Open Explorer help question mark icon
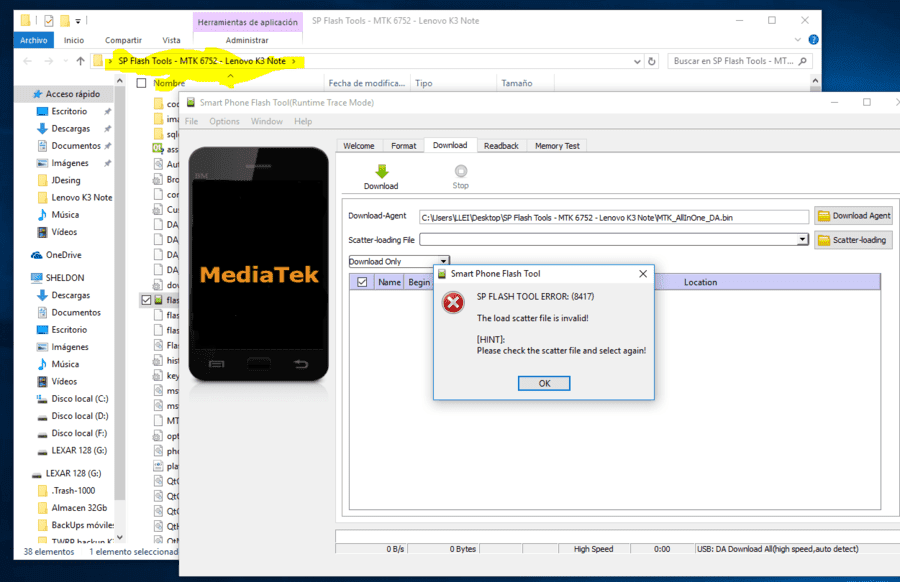900x582 pixels. pos(813,40)
